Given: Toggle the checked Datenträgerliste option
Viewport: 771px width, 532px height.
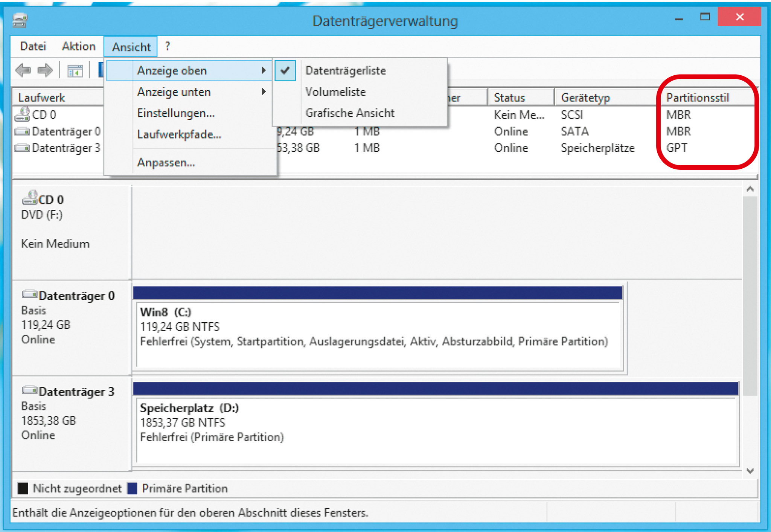Looking at the screenshot, I should tap(345, 70).
